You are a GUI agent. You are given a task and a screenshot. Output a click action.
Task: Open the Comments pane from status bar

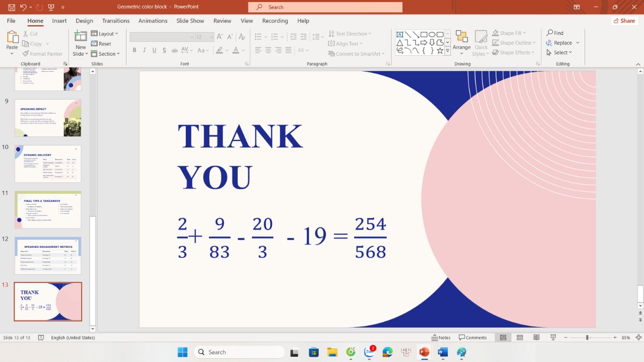point(473,337)
